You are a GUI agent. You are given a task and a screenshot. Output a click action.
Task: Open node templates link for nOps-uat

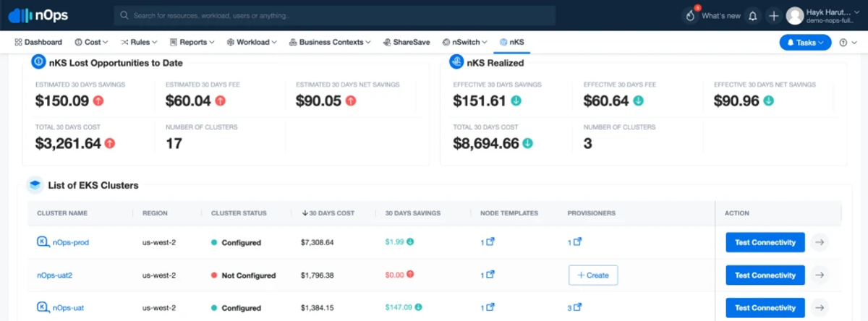[x=488, y=307]
